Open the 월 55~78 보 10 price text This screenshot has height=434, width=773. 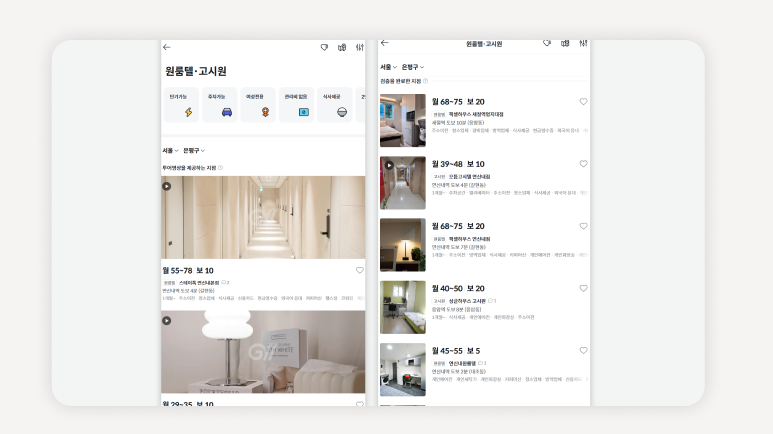coord(188,270)
